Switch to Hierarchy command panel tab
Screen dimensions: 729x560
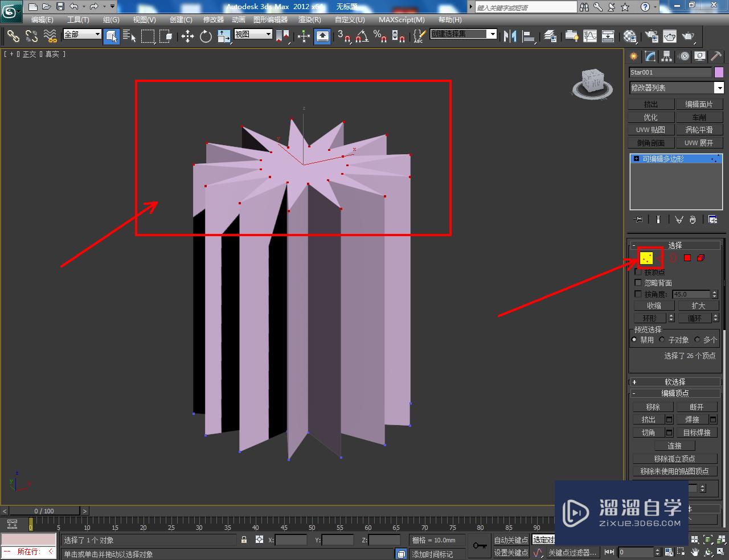coord(667,56)
